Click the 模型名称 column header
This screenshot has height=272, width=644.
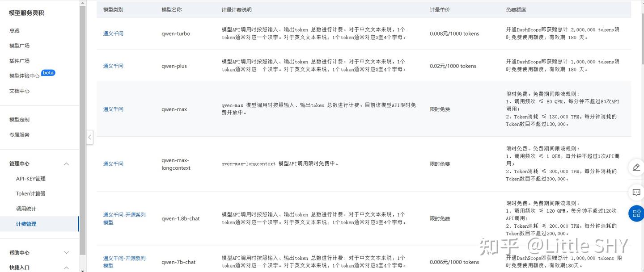click(x=172, y=9)
